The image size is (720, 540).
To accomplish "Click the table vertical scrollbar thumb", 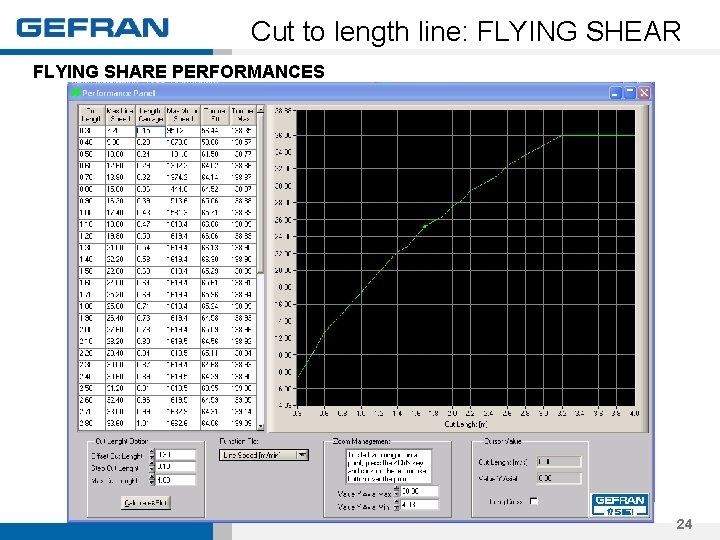I will pos(260,194).
